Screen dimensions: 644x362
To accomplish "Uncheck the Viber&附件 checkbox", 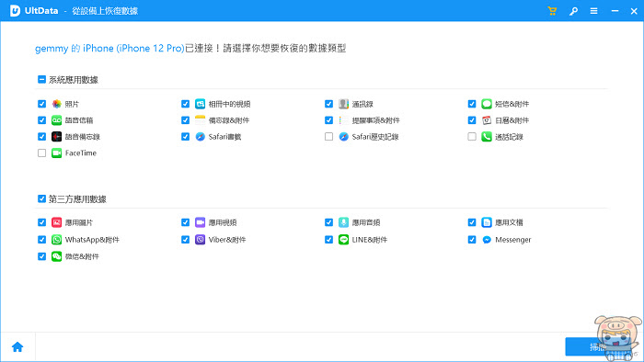I will point(185,240).
